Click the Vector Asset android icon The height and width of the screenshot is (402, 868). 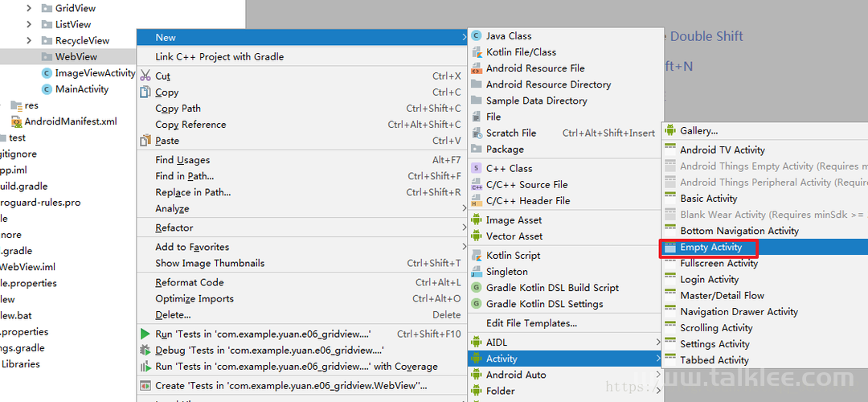click(x=476, y=236)
